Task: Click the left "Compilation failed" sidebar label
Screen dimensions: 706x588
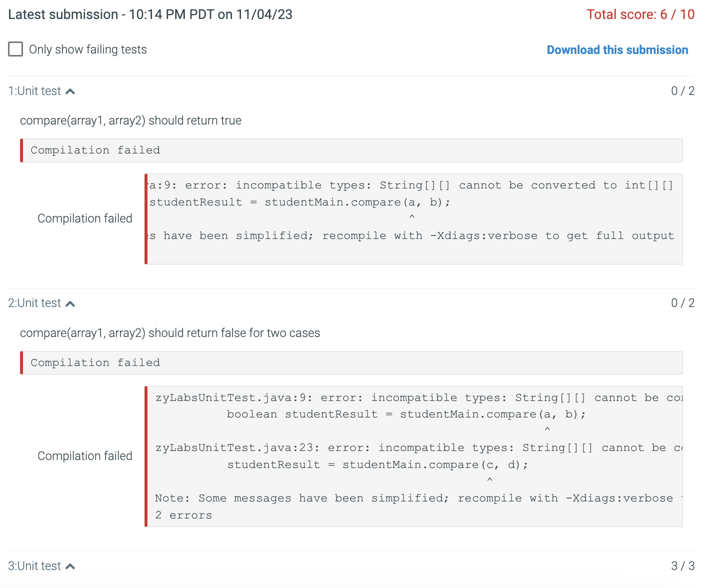Action: (85, 218)
